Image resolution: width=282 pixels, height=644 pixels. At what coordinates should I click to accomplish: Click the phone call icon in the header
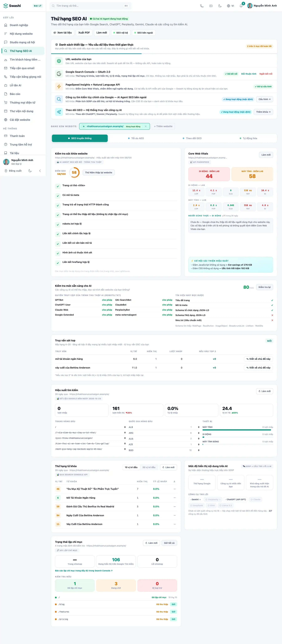pyautogui.click(x=202, y=6)
